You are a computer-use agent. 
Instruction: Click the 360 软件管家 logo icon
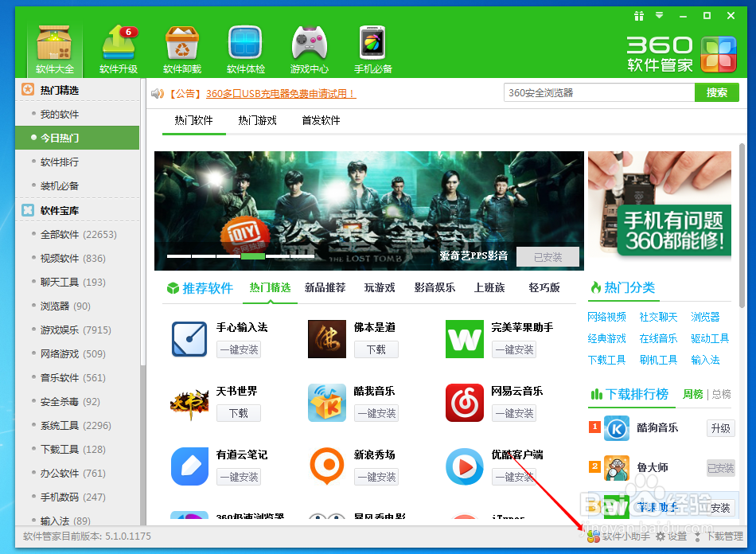(x=719, y=54)
